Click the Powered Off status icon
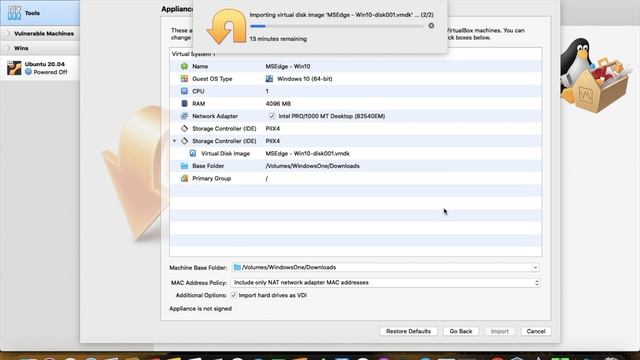Image resolution: width=640 pixels, height=360 pixels. (28, 72)
